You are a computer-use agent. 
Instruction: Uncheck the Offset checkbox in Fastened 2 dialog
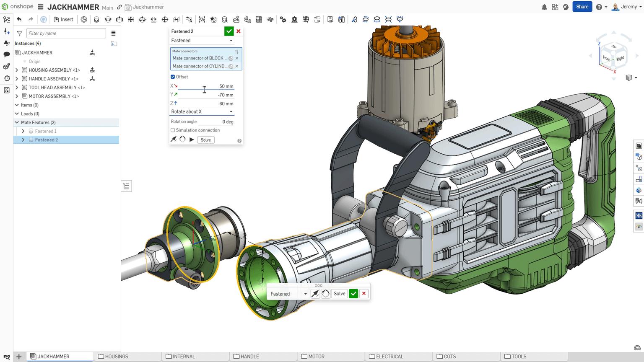tap(173, 77)
